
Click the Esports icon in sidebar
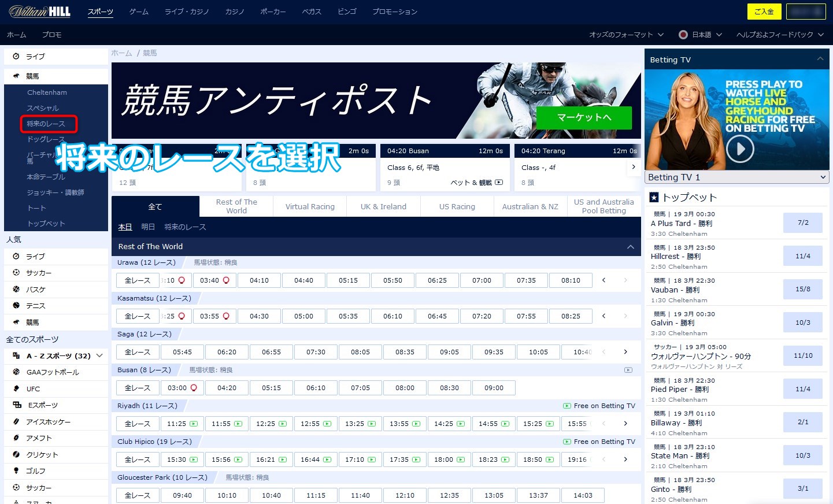tap(17, 405)
